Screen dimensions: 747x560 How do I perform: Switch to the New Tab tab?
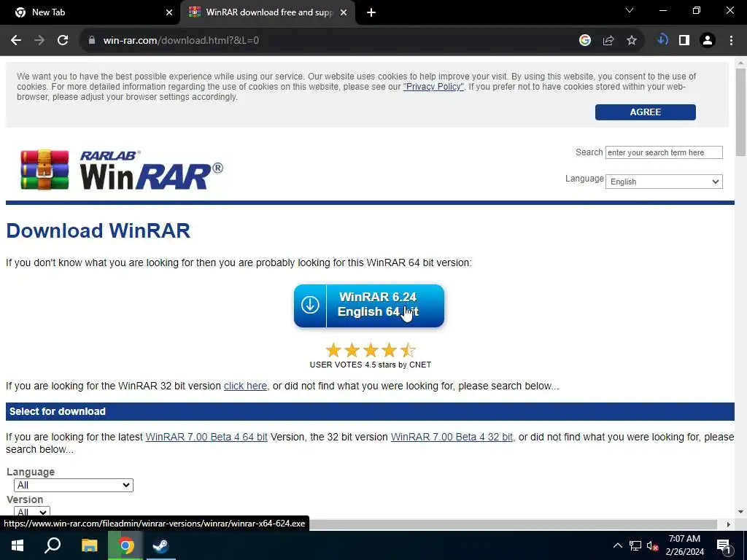(90, 12)
